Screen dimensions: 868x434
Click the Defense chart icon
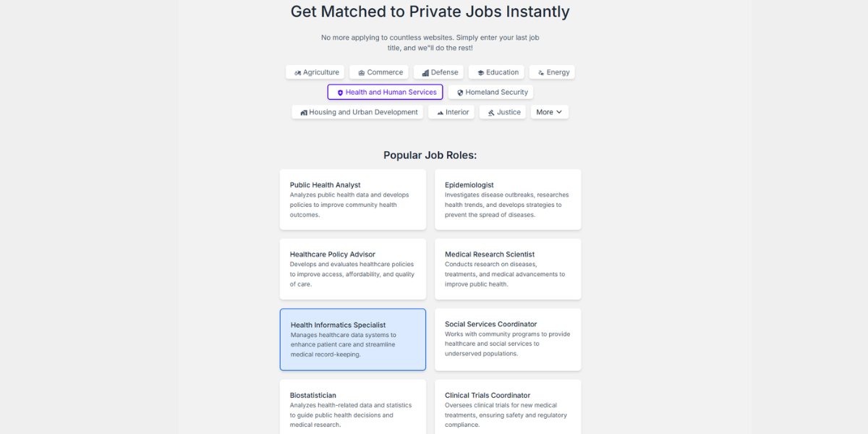coord(425,73)
